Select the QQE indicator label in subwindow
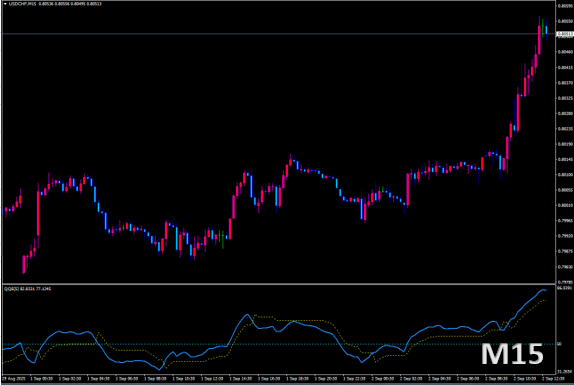 [27, 289]
